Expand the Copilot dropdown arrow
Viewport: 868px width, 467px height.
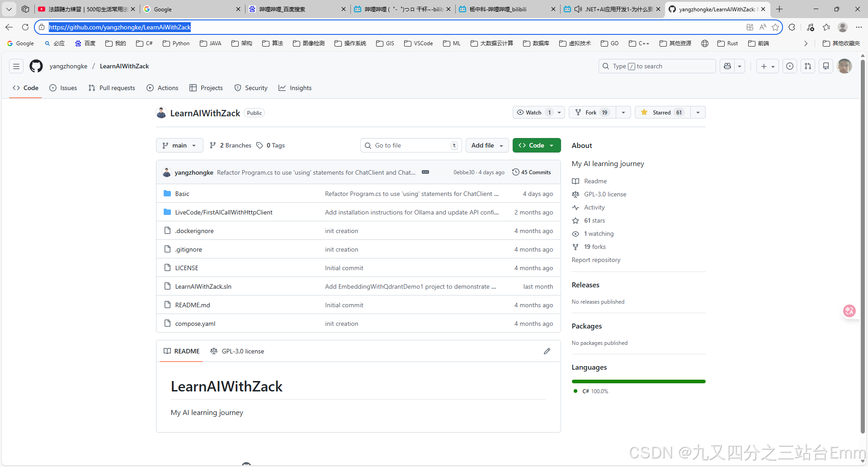(x=740, y=66)
